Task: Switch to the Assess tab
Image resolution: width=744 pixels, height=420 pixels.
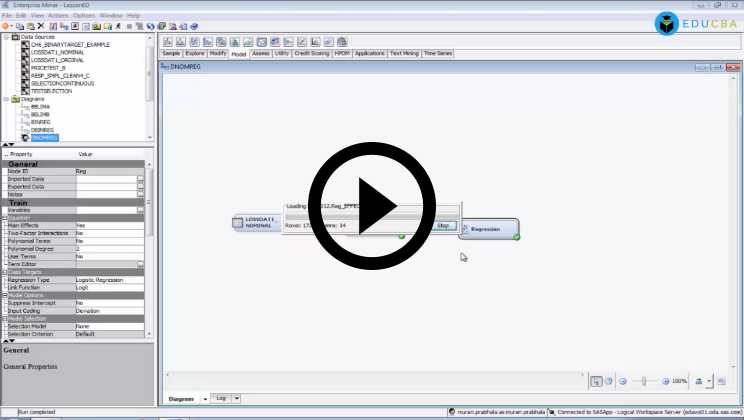Action: [260, 53]
